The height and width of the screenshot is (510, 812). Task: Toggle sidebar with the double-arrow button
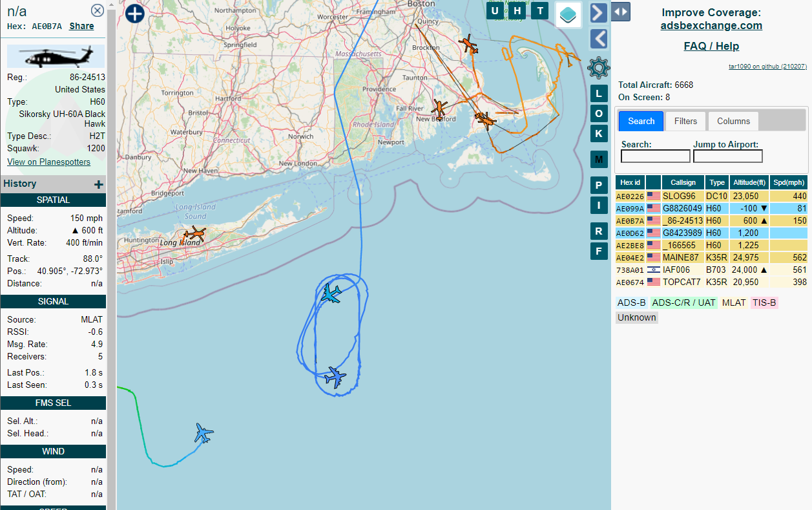pyautogui.click(x=621, y=12)
